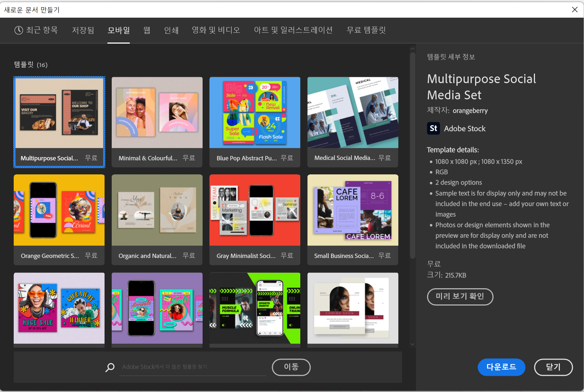
Task: Select the Cafe Lorem small business template
Action: [352, 210]
